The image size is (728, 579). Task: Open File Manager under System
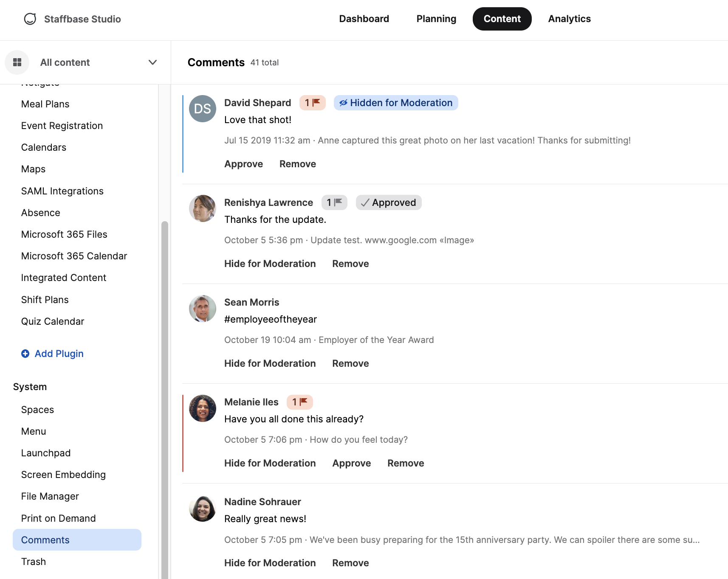[50, 496]
